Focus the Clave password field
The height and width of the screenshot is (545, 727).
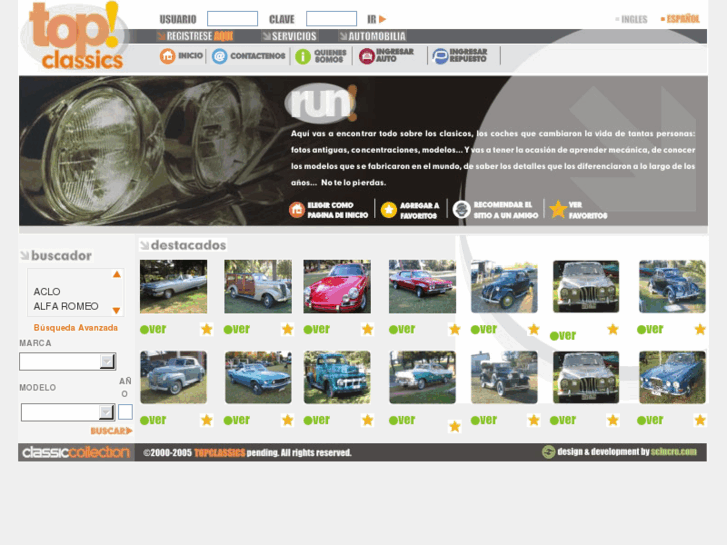(332, 19)
